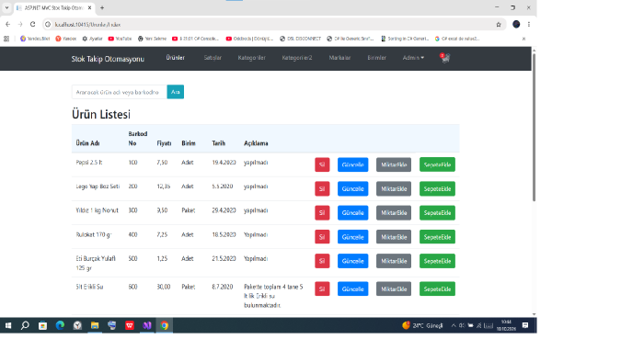Click the Ara search button
Screen dimensions: 644x362
click(176, 92)
